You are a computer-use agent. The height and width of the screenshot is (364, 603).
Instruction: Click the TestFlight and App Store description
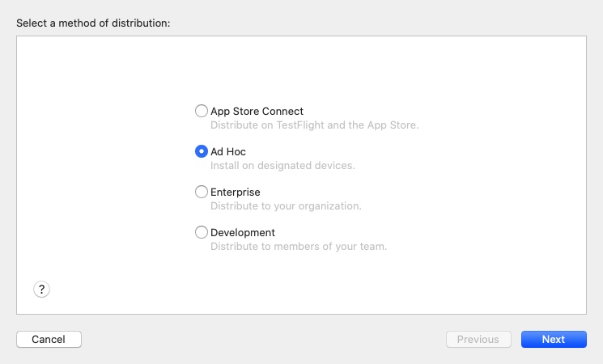click(x=315, y=125)
